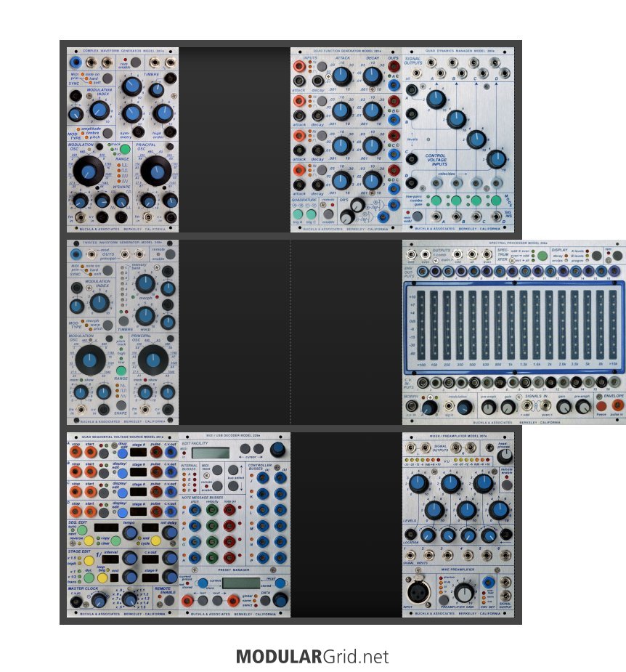Click the Preamplifier Gain knob on 207e
This screenshot has height=672, width=626.
(x=463, y=593)
